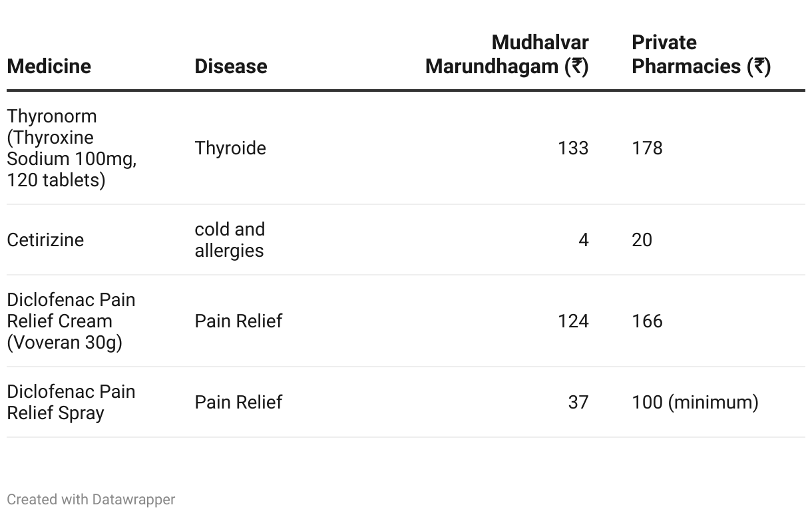Open the Created with Datawrapper link
The width and height of the screenshot is (812, 515).
(x=91, y=499)
